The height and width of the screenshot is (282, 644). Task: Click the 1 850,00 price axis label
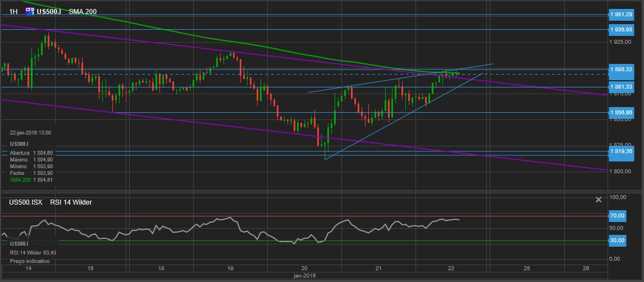(620, 119)
